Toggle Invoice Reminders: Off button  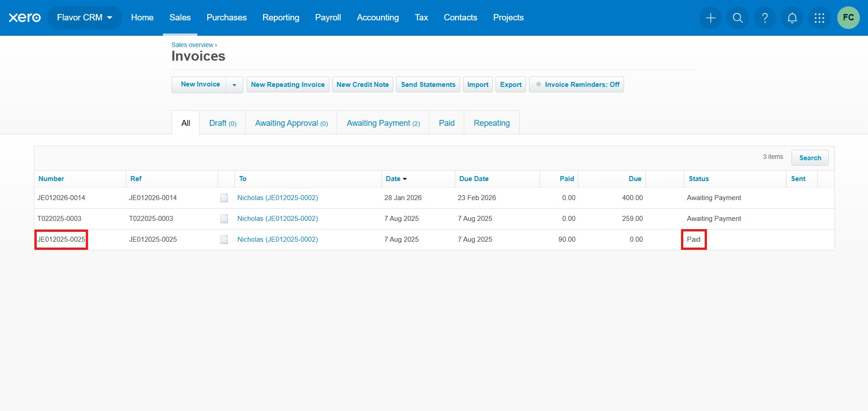click(x=577, y=85)
